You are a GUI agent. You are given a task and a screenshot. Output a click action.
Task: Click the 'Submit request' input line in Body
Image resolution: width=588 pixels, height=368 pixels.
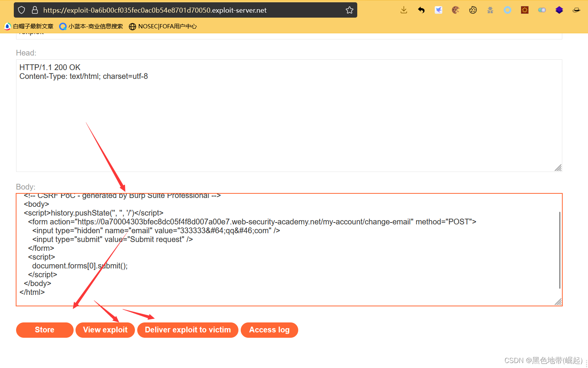pos(112,239)
